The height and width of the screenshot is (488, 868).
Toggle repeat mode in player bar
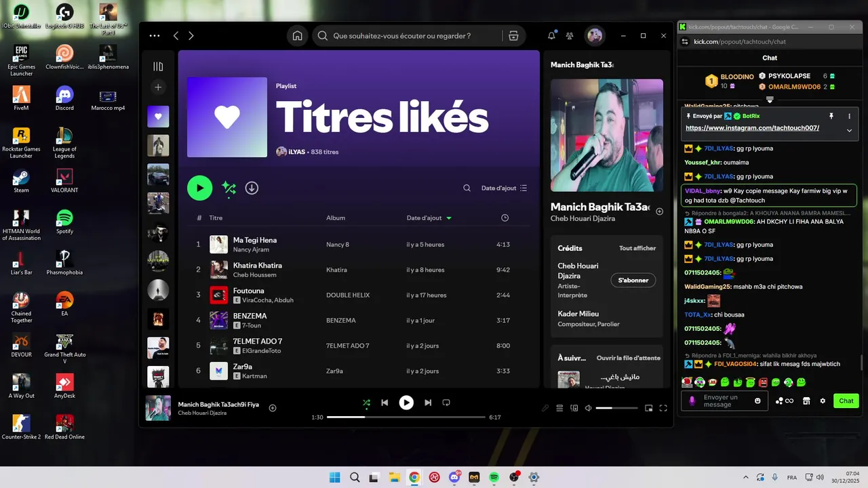(446, 403)
